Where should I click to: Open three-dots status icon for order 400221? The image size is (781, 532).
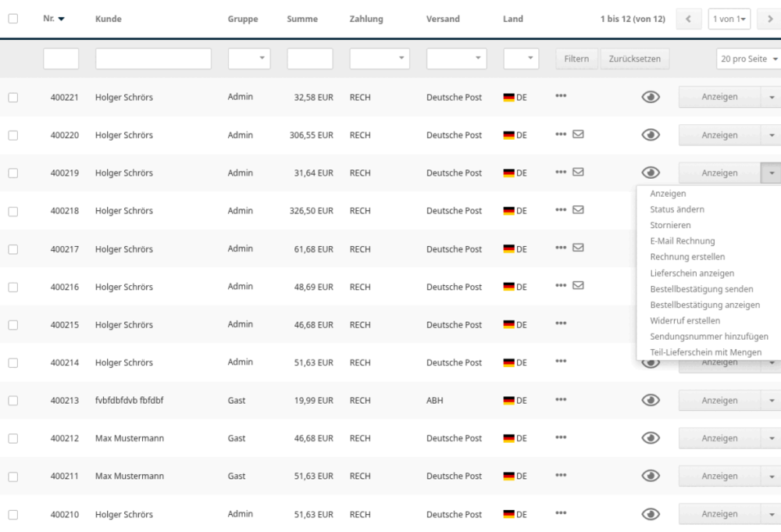[x=561, y=95]
